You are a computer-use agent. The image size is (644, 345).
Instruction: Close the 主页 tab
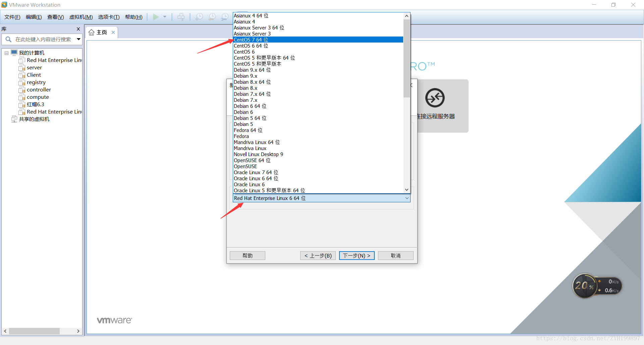click(113, 32)
